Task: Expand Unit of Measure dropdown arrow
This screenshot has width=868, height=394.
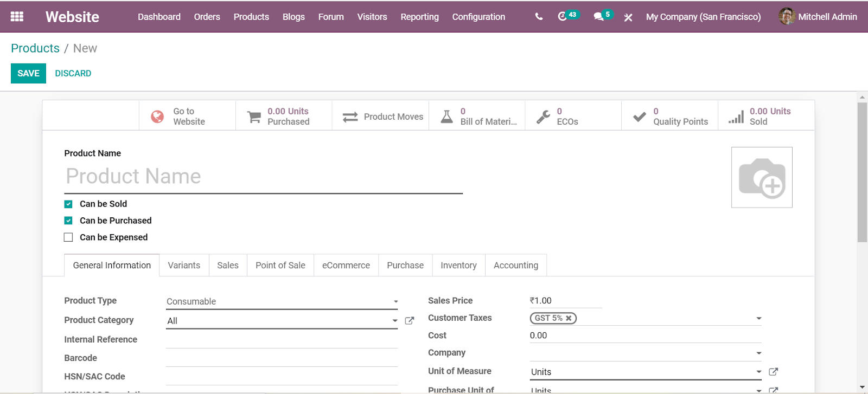Action: [x=759, y=372]
